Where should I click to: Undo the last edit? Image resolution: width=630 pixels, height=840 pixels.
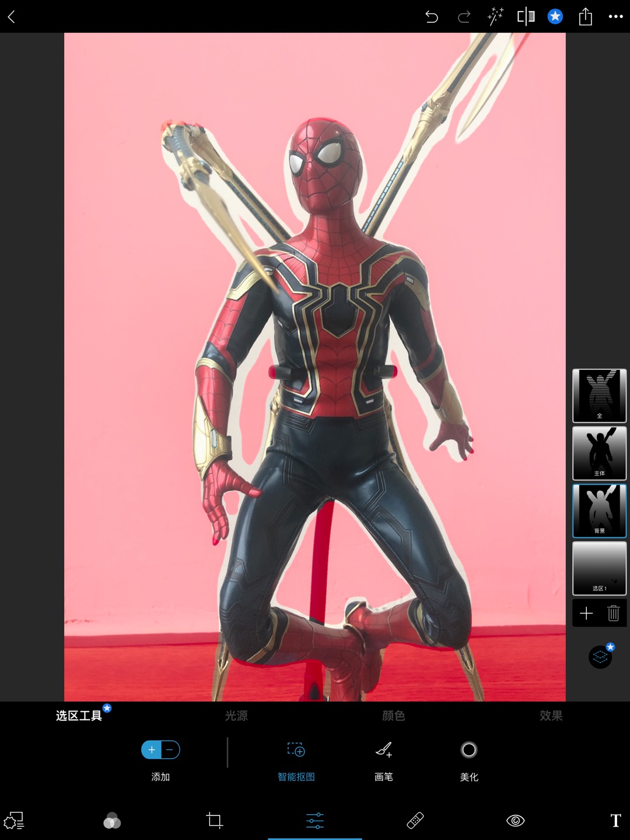pyautogui.click(x=432, y=17)
